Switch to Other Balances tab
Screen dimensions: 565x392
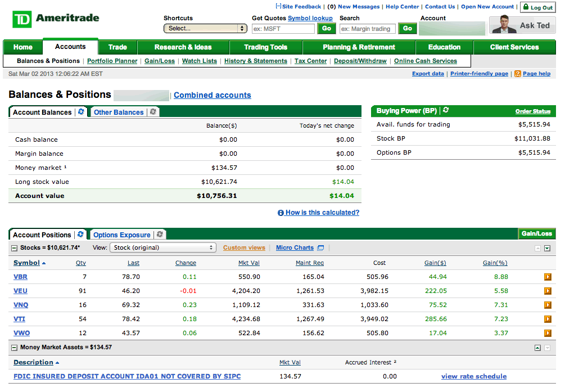(119, 112)
